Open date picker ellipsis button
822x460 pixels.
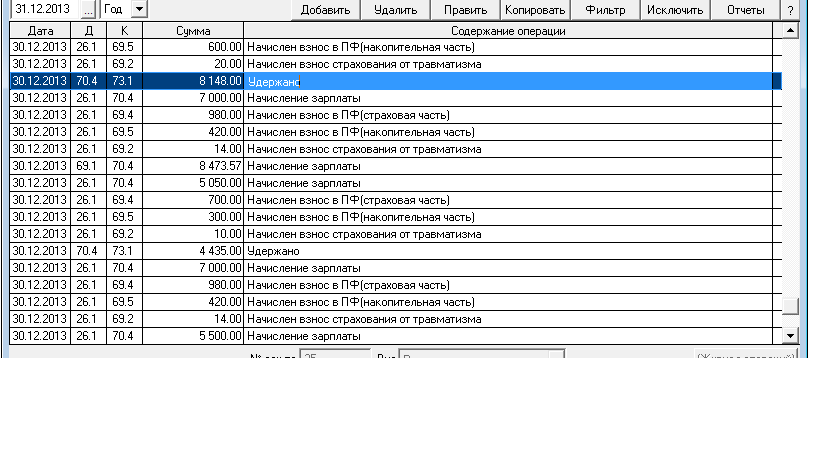coord(88,9)
